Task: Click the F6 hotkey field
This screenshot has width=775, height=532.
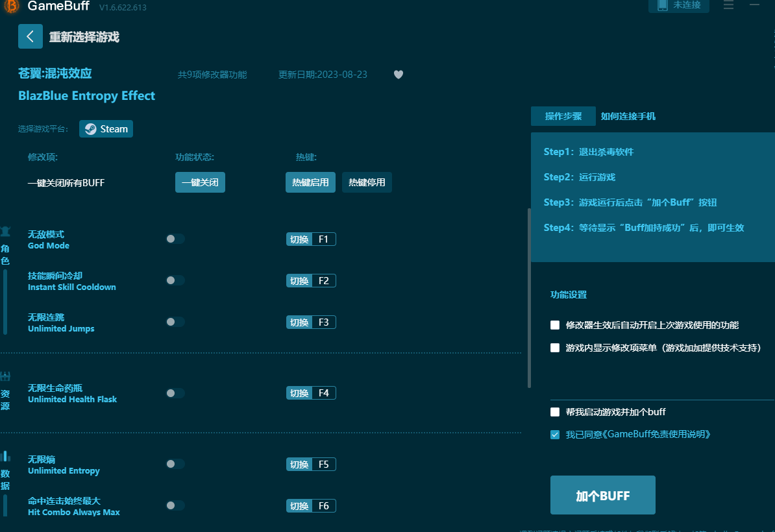Action: coord(324,506)
